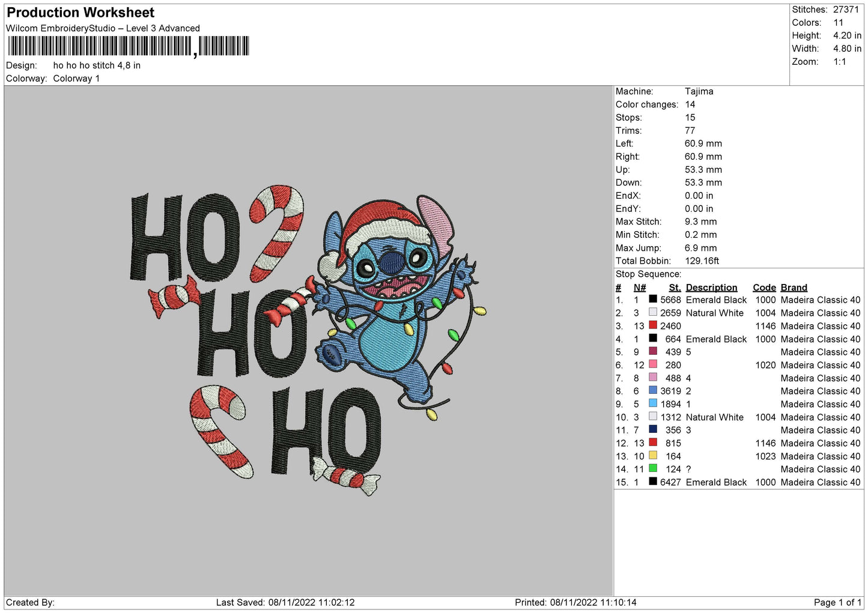Screen dimensions: 868x613
Task: Click the black swatch in stop row 4
Action: click(x=653, y=338)
